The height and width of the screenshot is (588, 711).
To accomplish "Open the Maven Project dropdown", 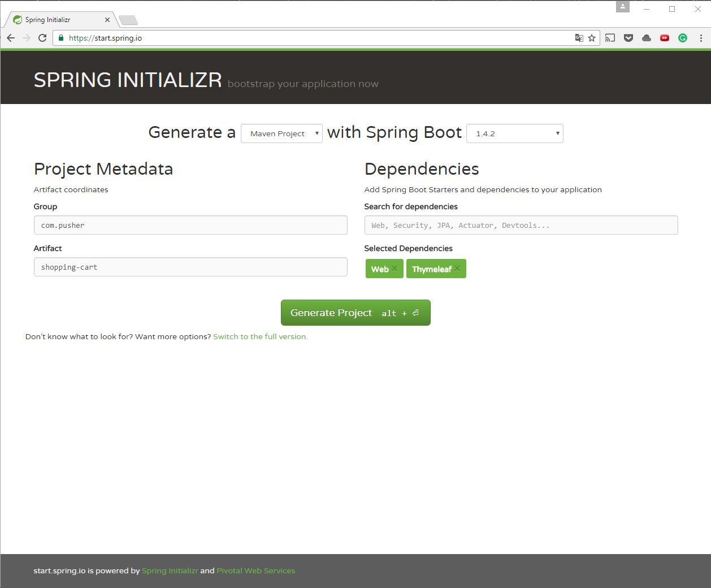I will click(x=281, y=133).
